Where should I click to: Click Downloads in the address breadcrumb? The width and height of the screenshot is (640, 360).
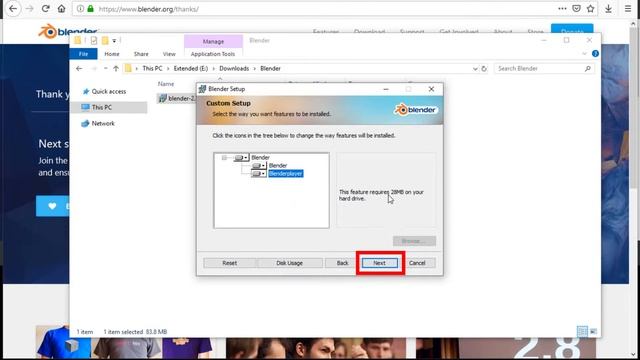click(x=234, y=69)
